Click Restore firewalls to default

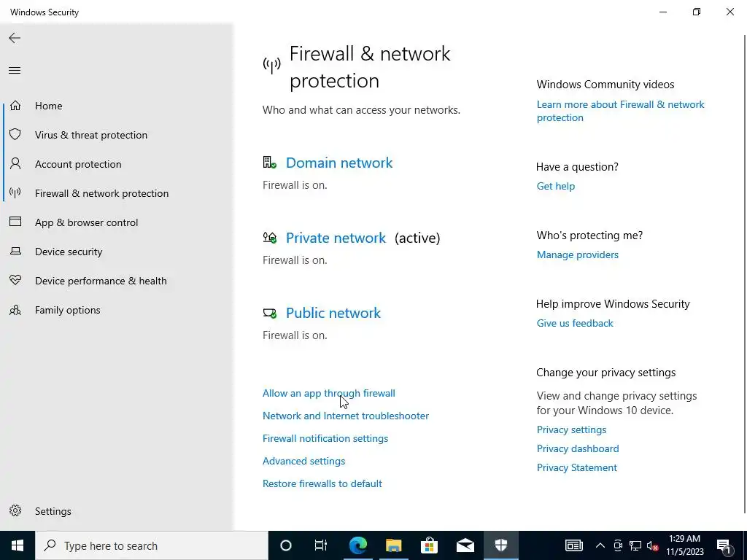[322, 483]
